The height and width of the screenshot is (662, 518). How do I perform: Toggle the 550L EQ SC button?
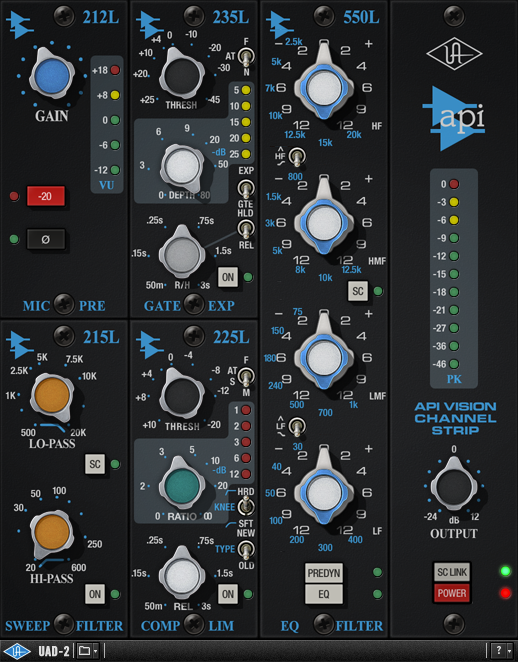tap(358, 291)
